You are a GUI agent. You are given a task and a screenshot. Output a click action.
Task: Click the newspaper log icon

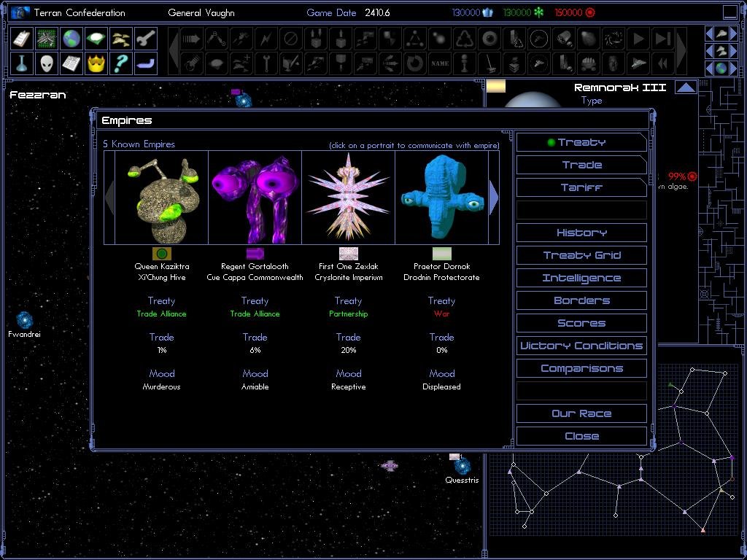71,63
